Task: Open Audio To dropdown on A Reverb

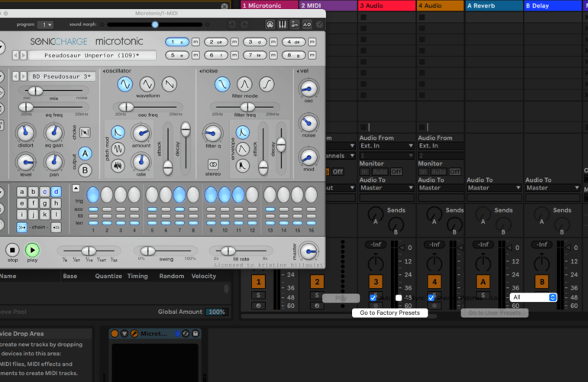Action: [494, 188]
